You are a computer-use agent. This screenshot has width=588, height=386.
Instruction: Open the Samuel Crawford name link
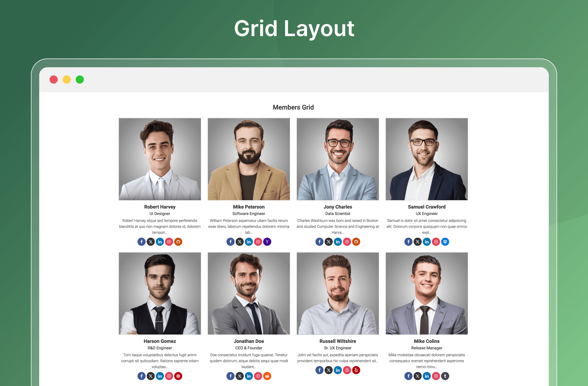427,207
